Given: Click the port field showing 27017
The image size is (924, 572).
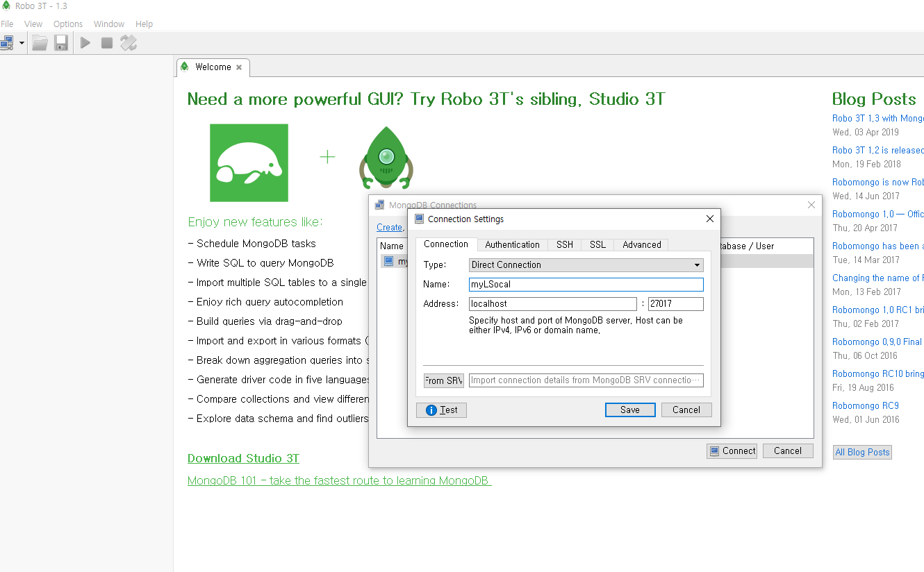Looking at the screenshot, I should coord(675,303).
